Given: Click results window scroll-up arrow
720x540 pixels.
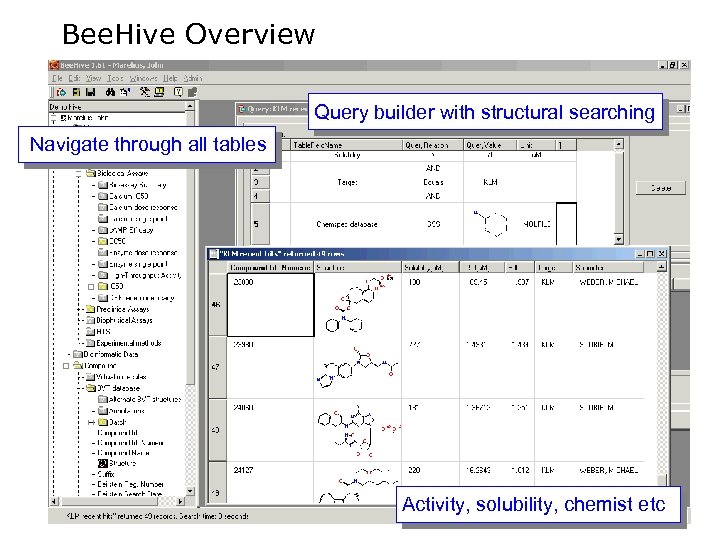Looking at the screenshot, I should pos(661,267).
